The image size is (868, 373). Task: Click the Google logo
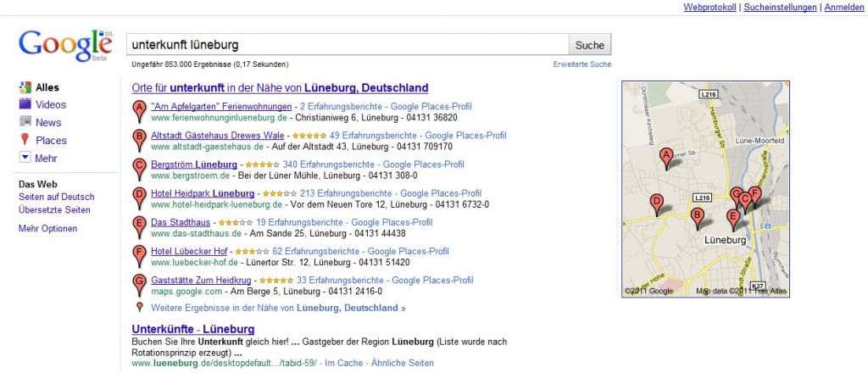coord(65,46)
